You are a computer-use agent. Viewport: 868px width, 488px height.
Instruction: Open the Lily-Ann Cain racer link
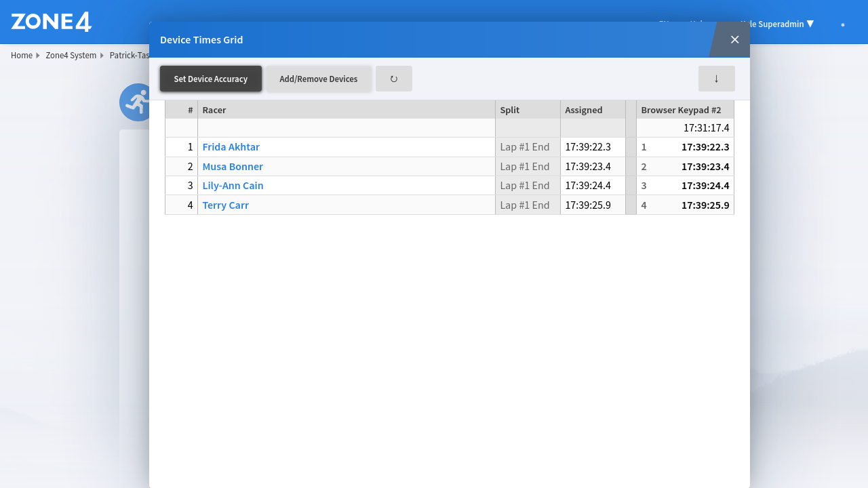233,186
